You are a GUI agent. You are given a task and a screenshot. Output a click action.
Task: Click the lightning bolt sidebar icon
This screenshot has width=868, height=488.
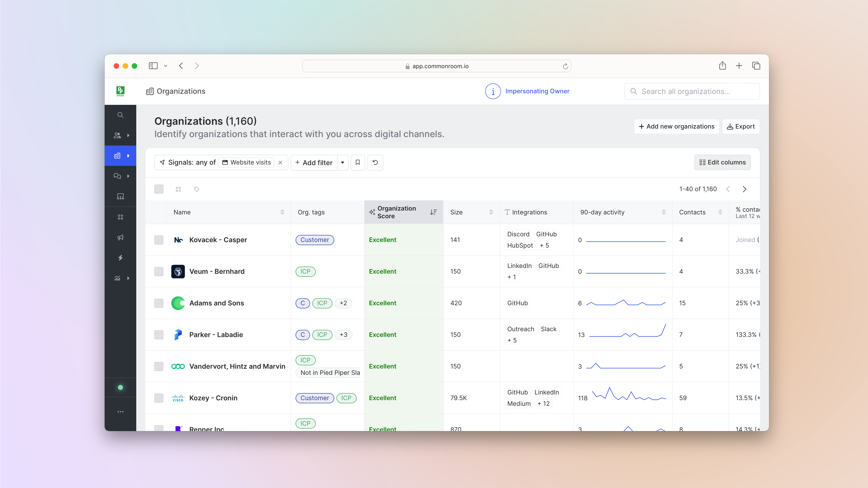point(120,258)
